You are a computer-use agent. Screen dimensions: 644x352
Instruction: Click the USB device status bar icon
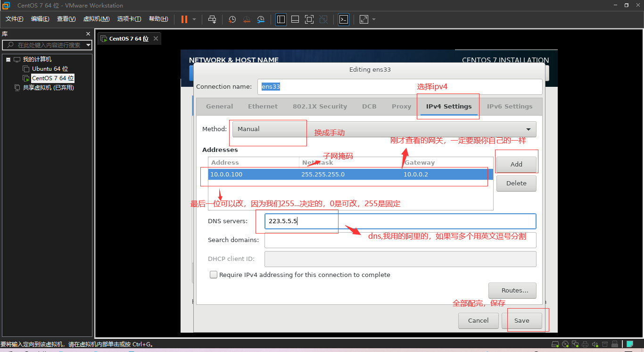tap(614, 344)
